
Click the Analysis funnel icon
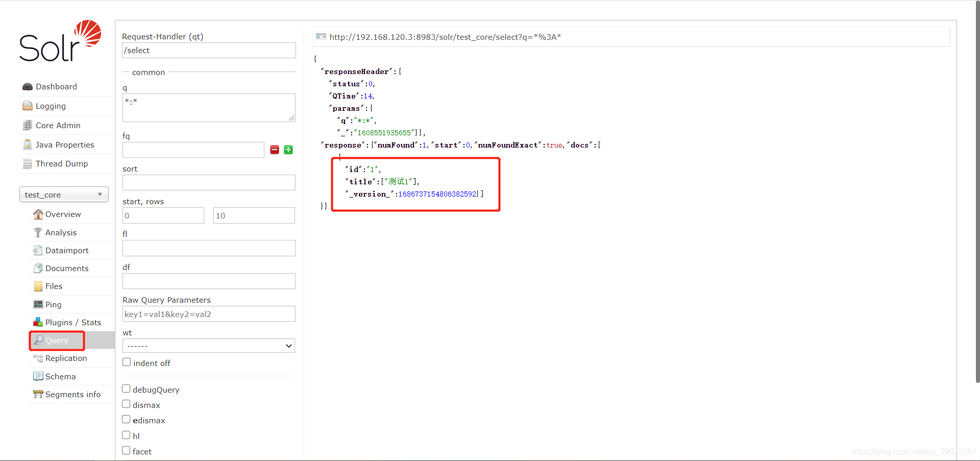pyautogui.click(x=38, y=232)
